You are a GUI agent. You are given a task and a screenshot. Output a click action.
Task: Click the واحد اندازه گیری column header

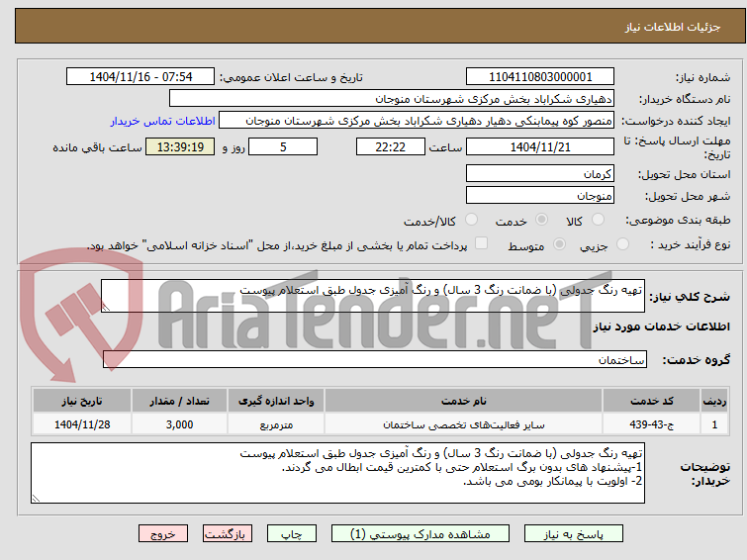coord(276,401)
